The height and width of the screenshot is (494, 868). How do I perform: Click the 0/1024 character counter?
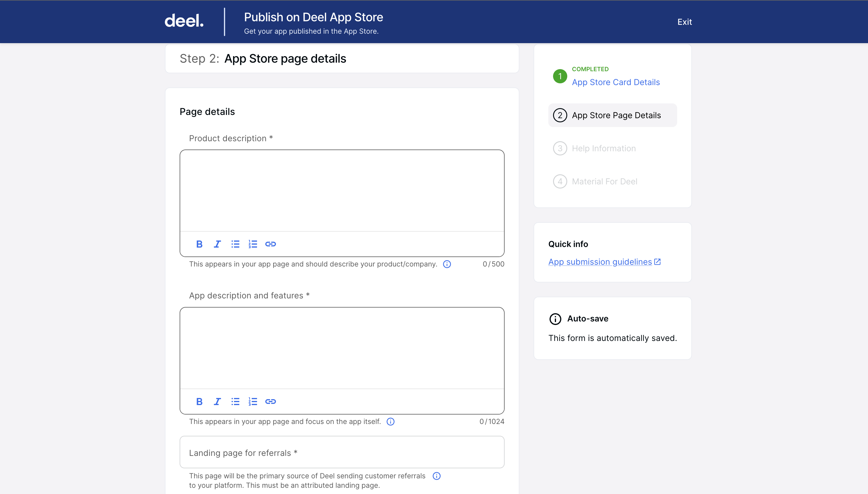point(492,421)
